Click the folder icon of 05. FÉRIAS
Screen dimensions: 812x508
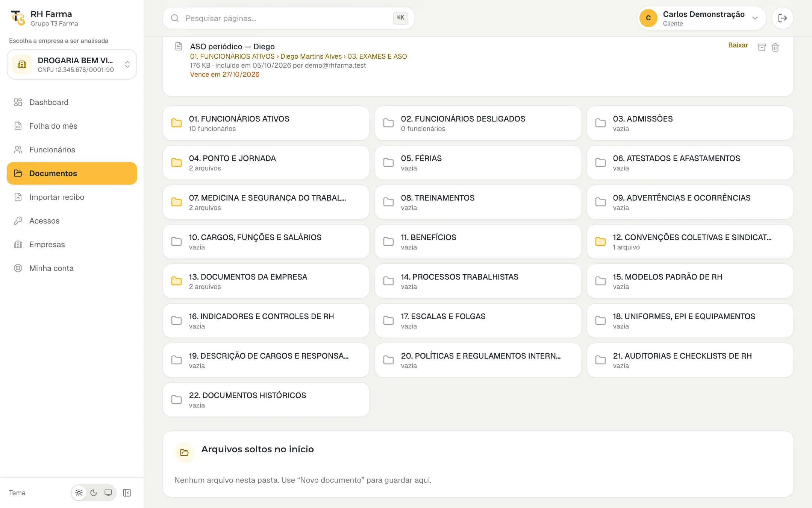pyautogui.click(x=388, y=163)
